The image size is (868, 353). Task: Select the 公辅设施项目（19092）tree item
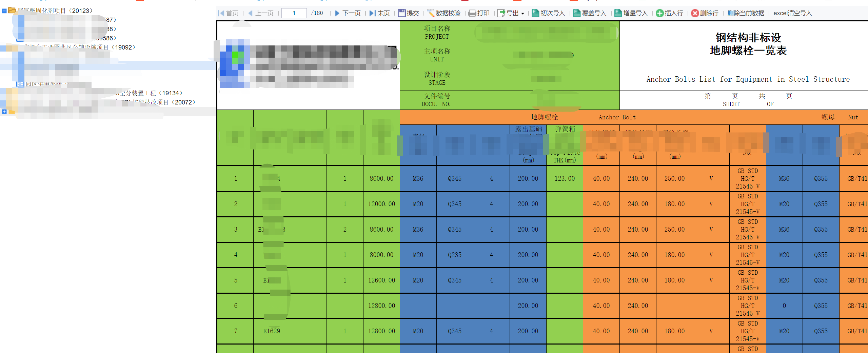click(x=79, y=47)
